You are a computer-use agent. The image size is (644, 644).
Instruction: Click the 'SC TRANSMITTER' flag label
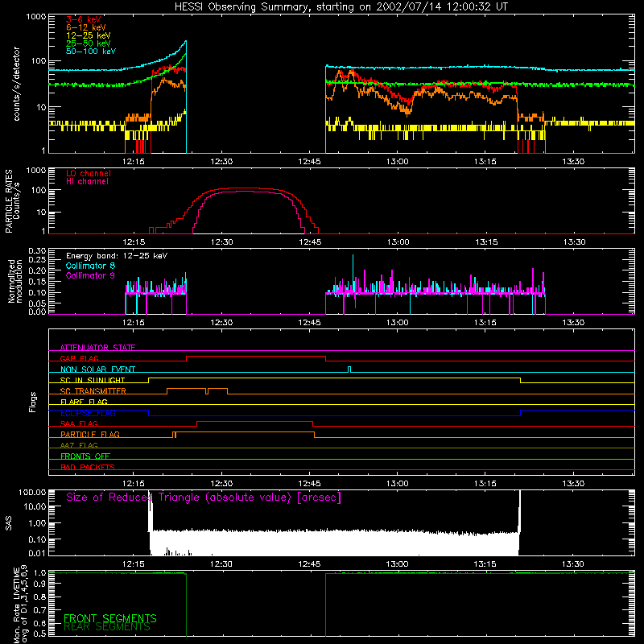point(93,391)
